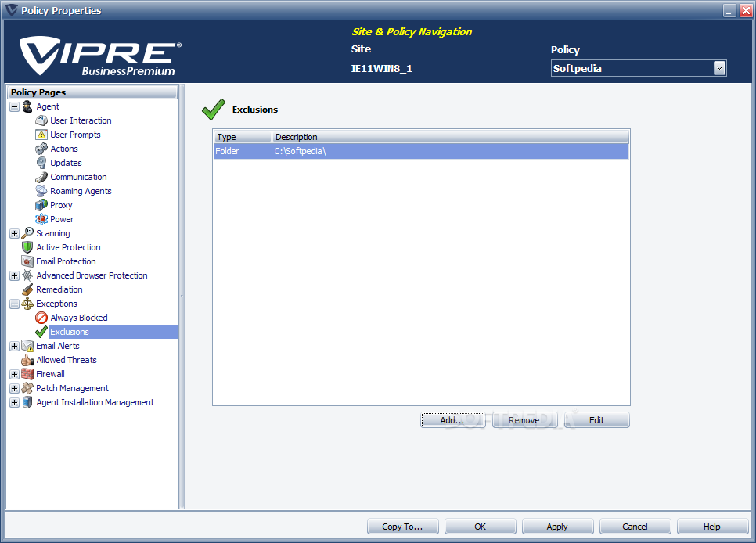Click the User Interaction icon
756x543 pixels.
[x=41, y=120]
